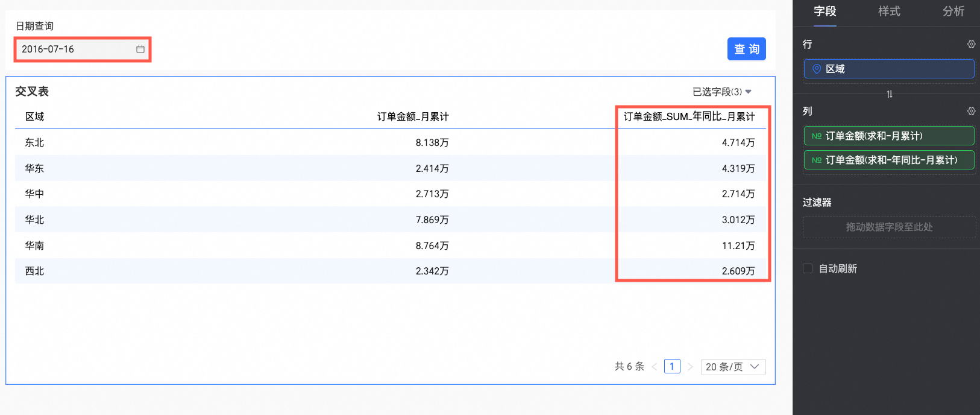Select the 区域 row field pill

pyautogui.click(x=889, y=69)
